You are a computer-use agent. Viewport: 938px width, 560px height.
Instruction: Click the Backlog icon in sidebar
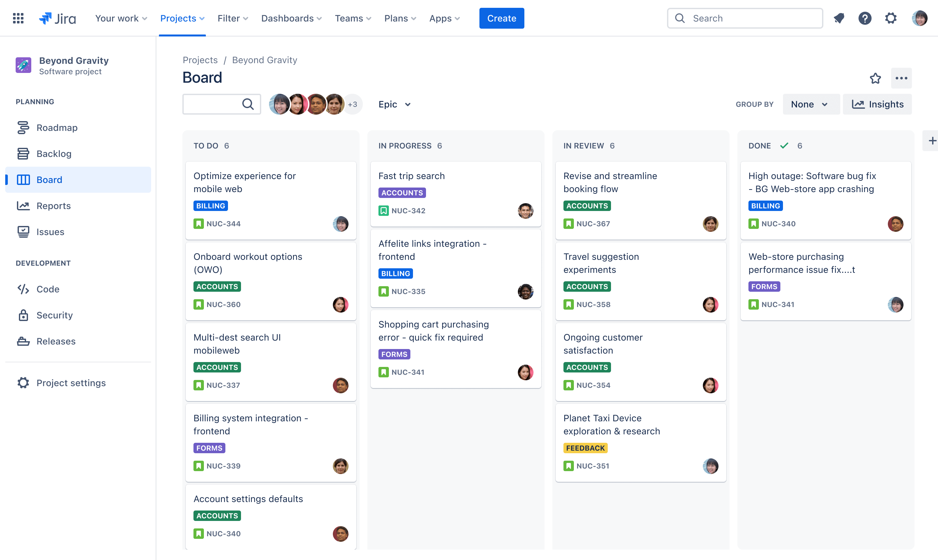click(23, 153)
